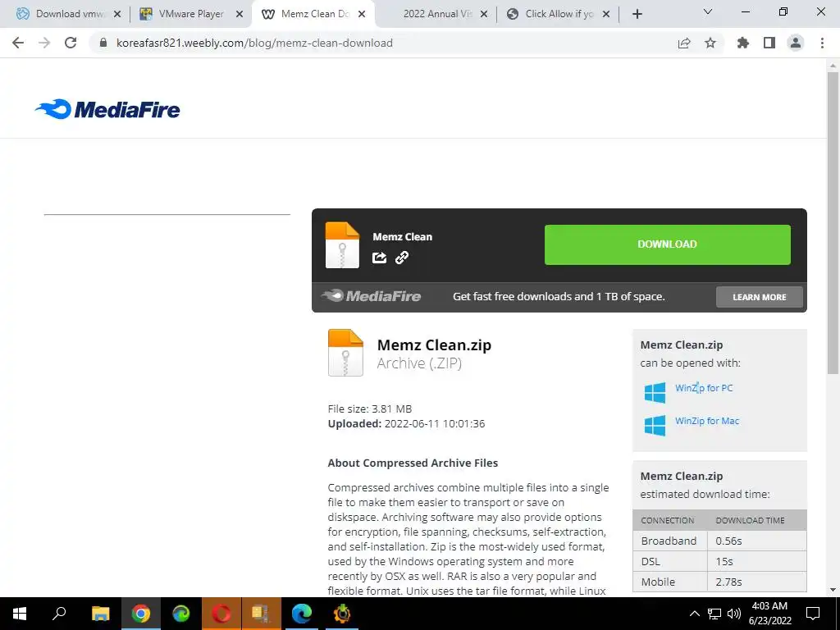The image size is (840, 630).
Task: Click the address bar URL field
Action: click(254, 43)
